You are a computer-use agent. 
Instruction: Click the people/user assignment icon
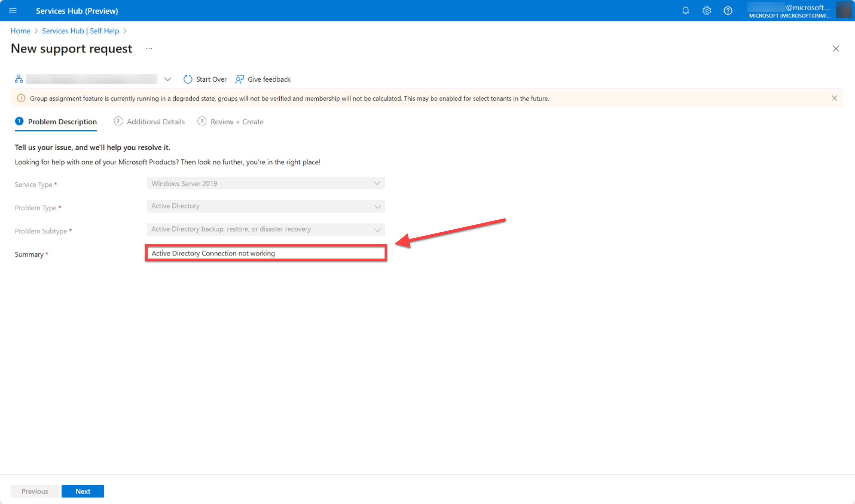pyautogui.click(x=239, y=79)
